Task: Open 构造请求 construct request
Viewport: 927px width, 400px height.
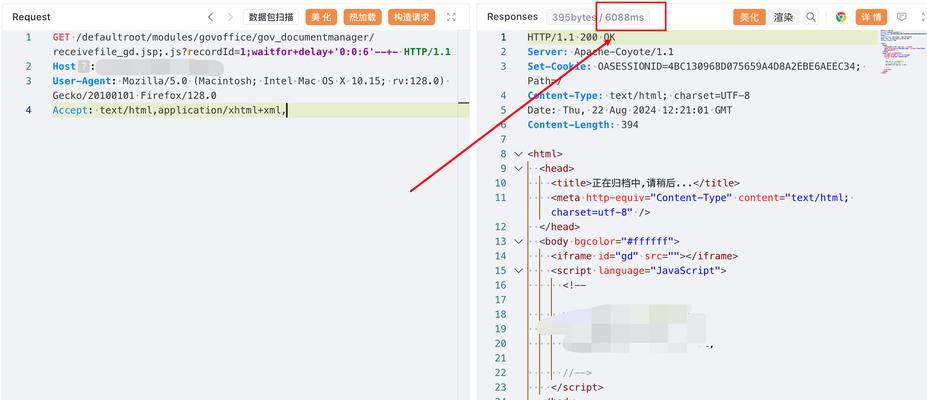Action: [411, 17]
